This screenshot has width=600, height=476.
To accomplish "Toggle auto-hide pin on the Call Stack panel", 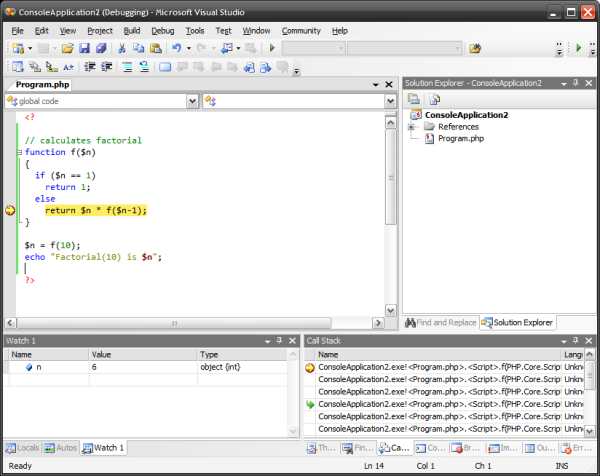I will point(576,341).
